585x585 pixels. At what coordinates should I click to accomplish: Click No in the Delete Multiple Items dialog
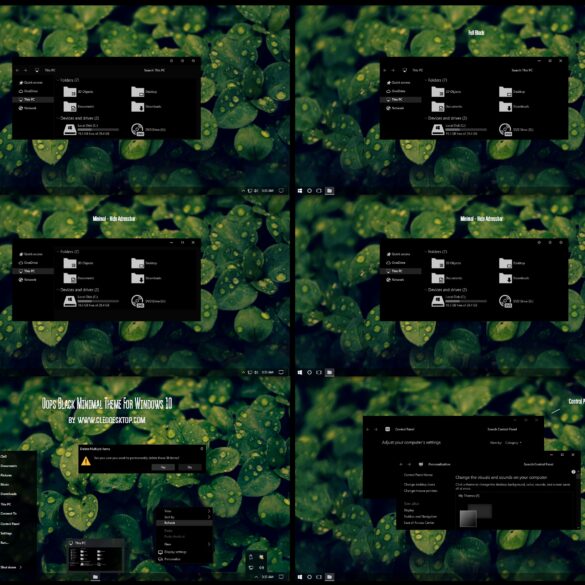190,467
